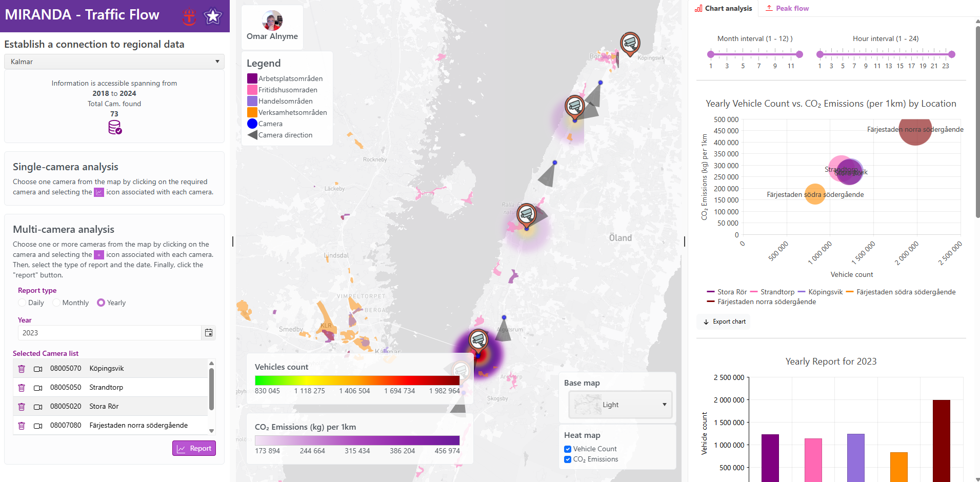This screenshot has width=980, height=482.
Task: Toggle Köpingsvik series in chart legend
Action: (821, 292)
